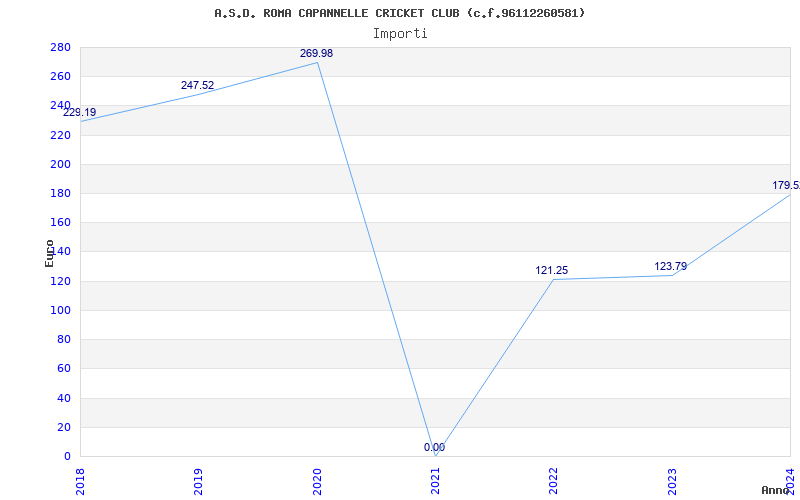800x500 pixels.
Task: Click the 220 y-axis tick label
Action: click(x=61, y=135)
